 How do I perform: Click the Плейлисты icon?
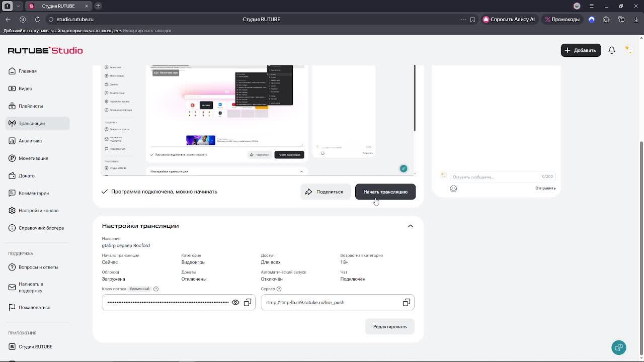pos(12,106)
